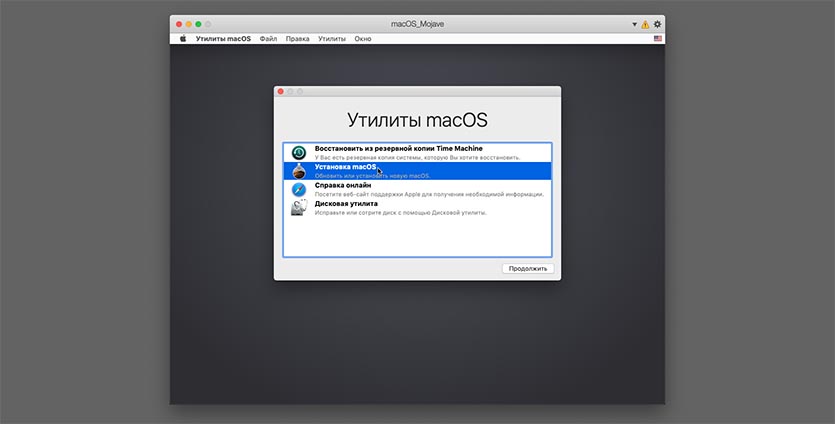Expand the dropdown arrow in the title bar
The width and height of the screenshot is (835, 424).
pyautogui.click(x=634, y=25)
